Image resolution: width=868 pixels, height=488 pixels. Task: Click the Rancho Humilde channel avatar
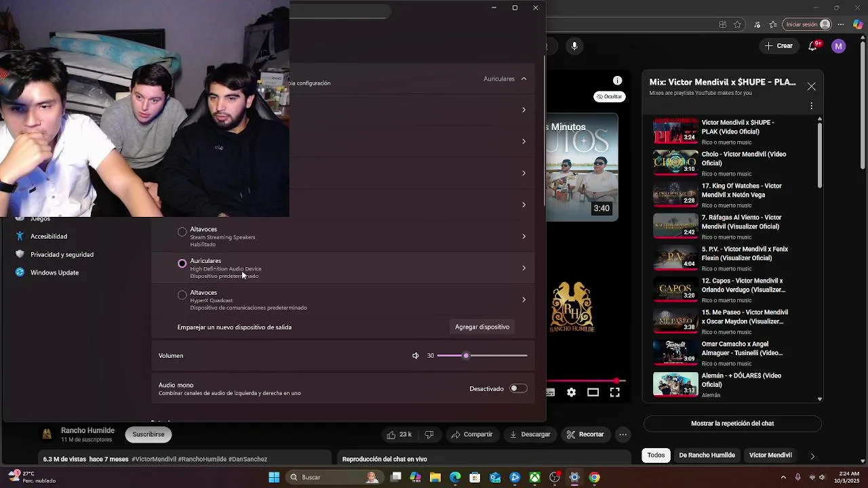pos(47,434)
